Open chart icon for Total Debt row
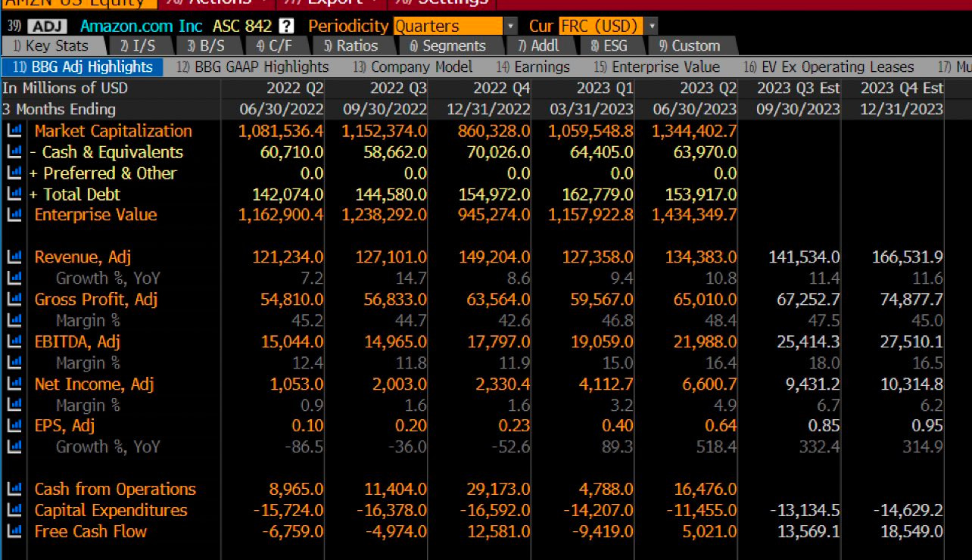 14,194
